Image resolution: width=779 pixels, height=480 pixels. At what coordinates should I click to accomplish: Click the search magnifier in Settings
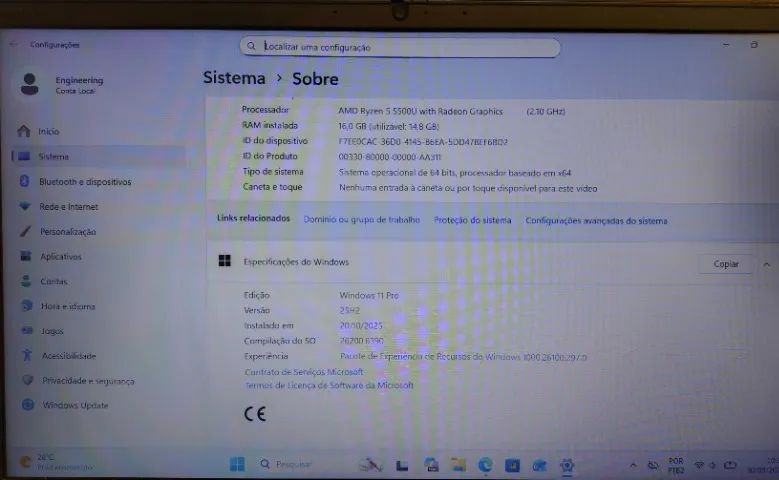251,46
